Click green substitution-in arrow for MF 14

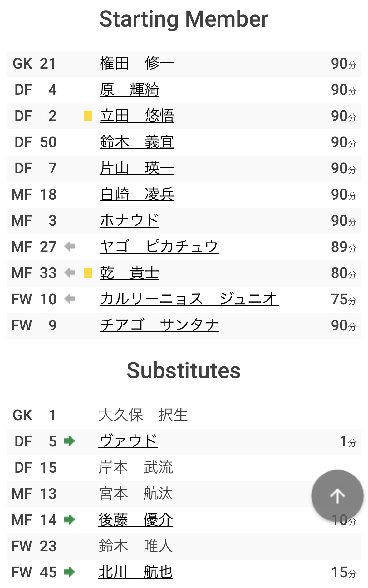pos(69,520)
